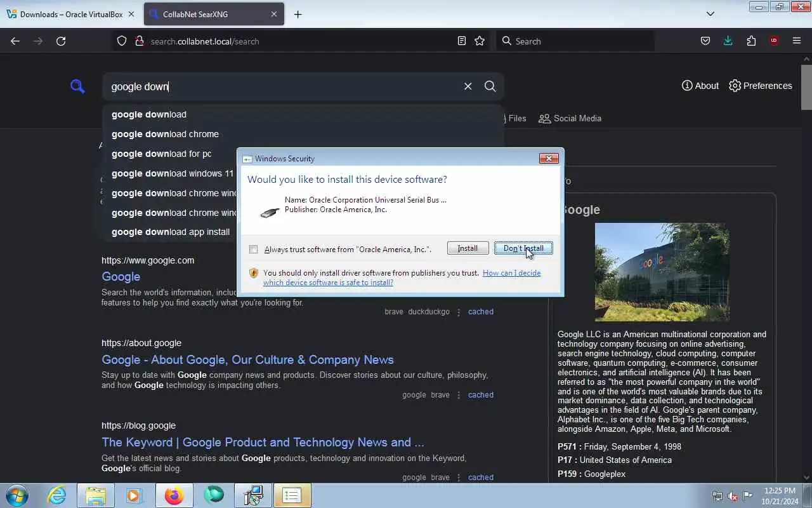Open the extensions puzzle icon
This screenshot has width=812, height=508.
coord(751,41)
